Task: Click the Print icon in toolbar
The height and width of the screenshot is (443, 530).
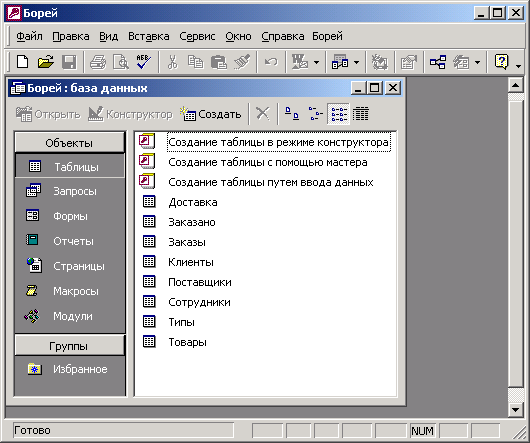Action: tap(98, 62)
